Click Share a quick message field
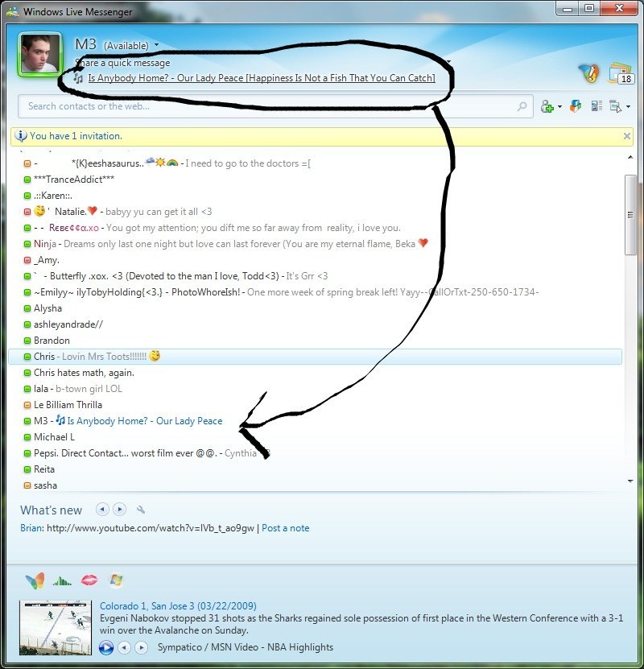Screen dimensions: 644x669 click(123, 63)
